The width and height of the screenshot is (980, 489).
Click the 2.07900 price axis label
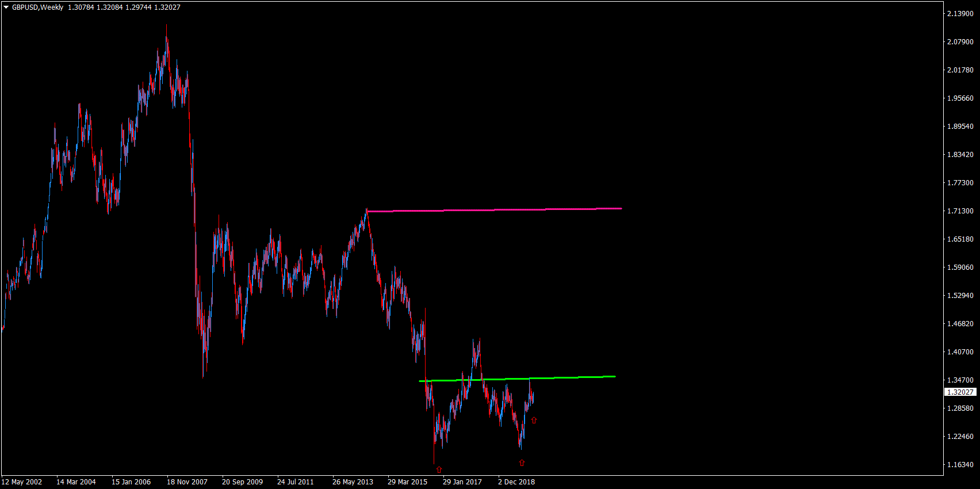pos(960,42)
